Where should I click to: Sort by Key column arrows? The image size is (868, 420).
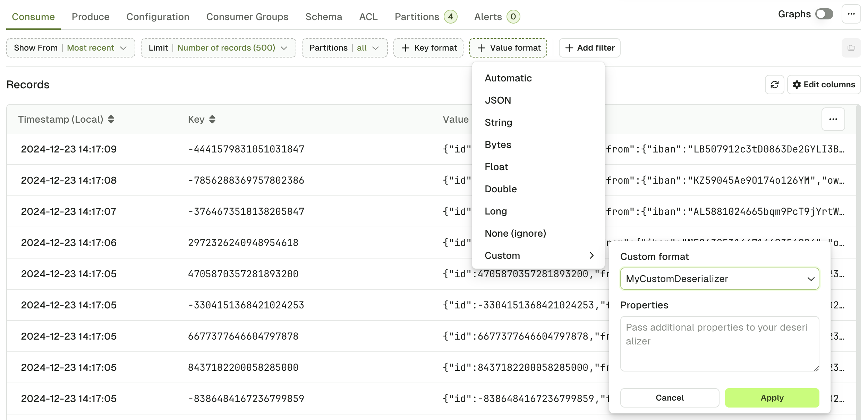click(212, 119)
